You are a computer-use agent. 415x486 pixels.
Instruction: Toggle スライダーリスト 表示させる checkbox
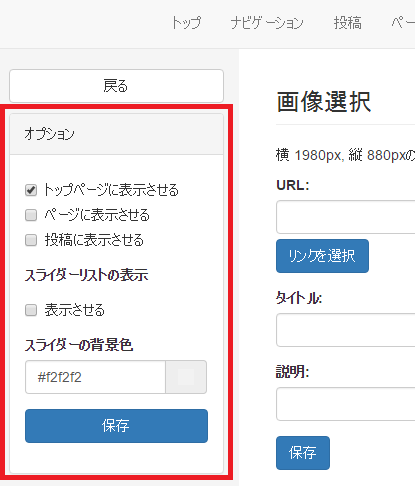click(x=31, y=310)
